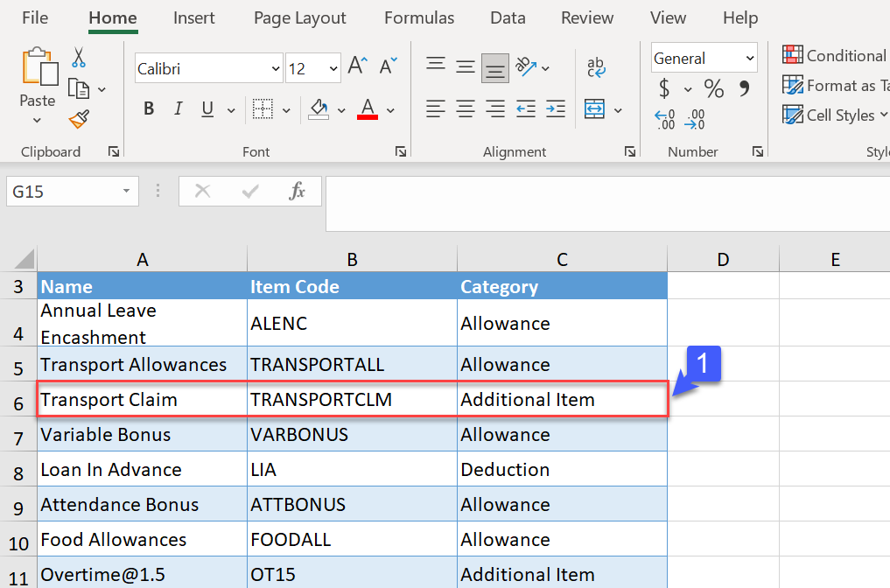The image size is (890, 588).
Task: Open the Name Box dropdown arrow
Action: (x=127, y=191)
